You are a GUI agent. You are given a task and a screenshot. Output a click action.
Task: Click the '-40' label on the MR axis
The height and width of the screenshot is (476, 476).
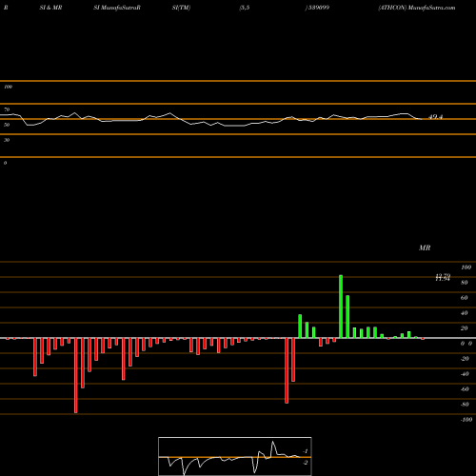click(x=465, y=374)
